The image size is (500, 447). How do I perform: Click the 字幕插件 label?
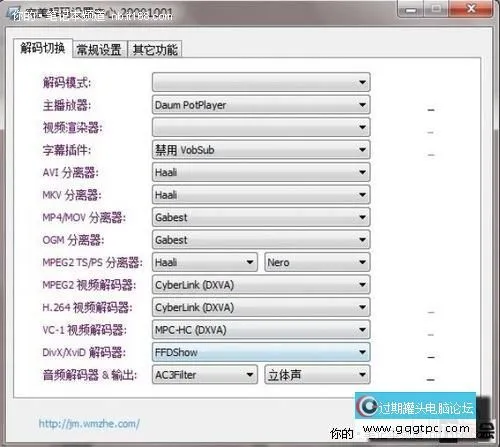pyautogui.click(x=67, y=150)
